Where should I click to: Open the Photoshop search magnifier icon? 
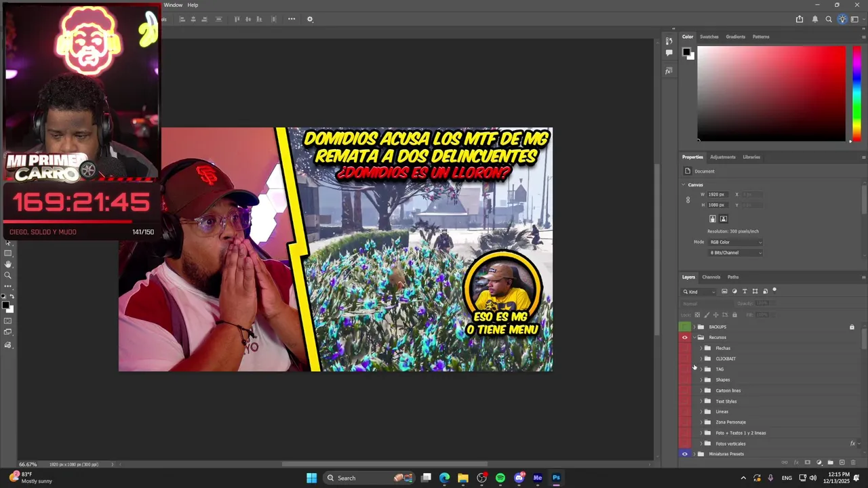(x=829, y=19)
